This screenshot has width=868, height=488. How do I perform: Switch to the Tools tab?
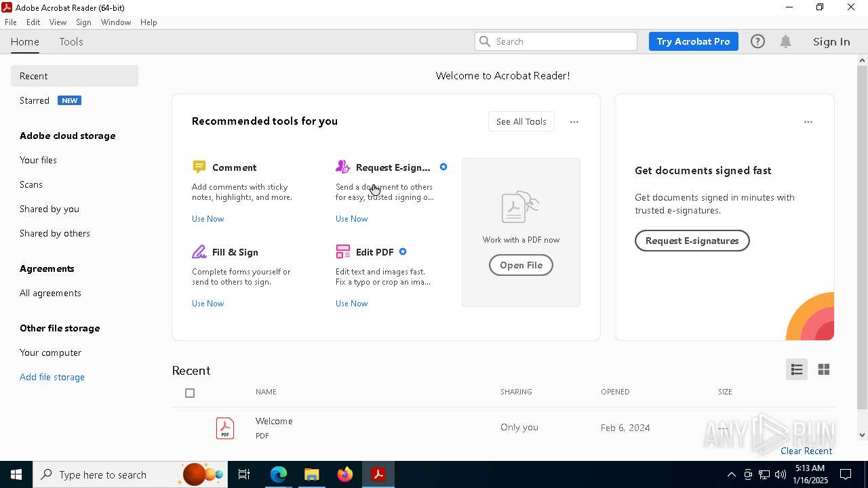click(71, 42)
